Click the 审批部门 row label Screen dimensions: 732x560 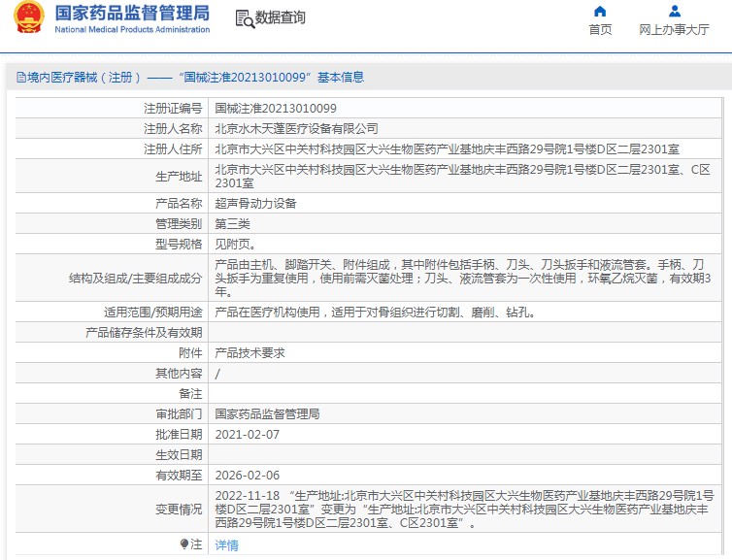pyautogui.click(x=179, y=413)
